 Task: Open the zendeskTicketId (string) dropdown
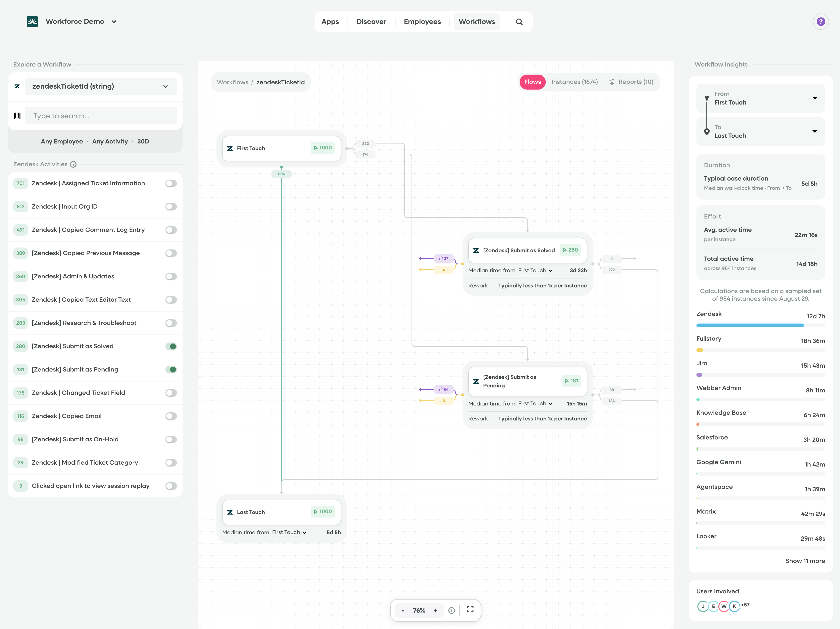point(101,86)
